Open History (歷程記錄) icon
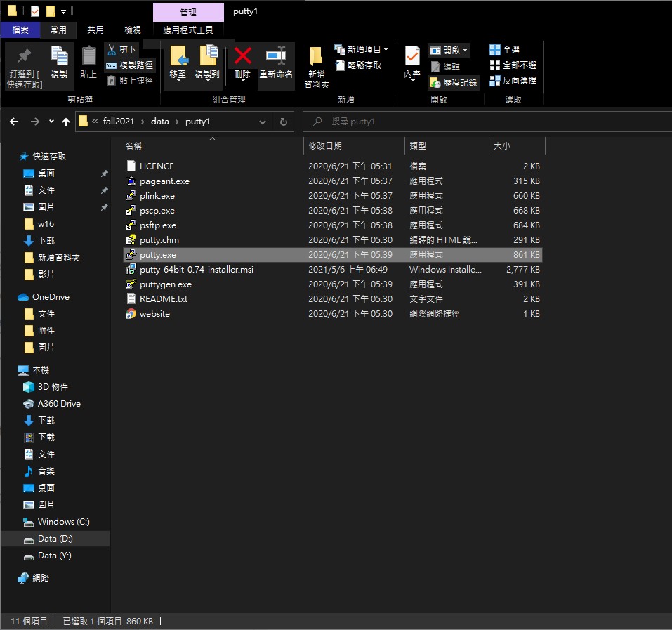Viewport: 672px width, 630px height. (x=435, y=82)
